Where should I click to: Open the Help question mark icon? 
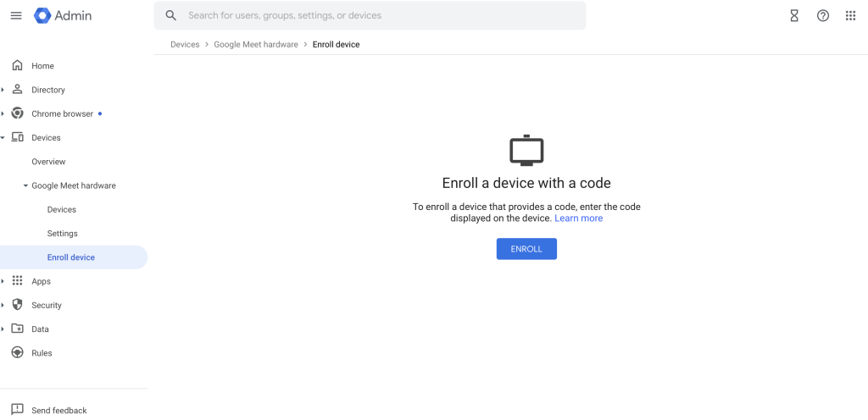(822, 15)
